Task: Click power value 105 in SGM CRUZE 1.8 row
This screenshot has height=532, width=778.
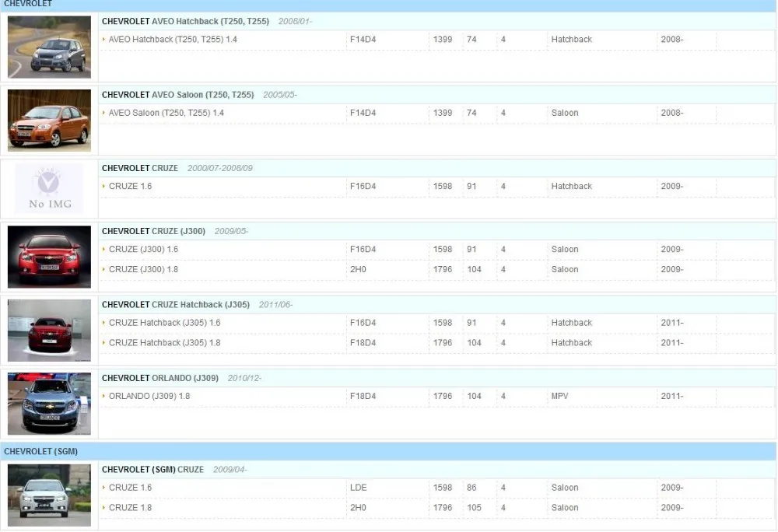Action: [x=474, y=508]
